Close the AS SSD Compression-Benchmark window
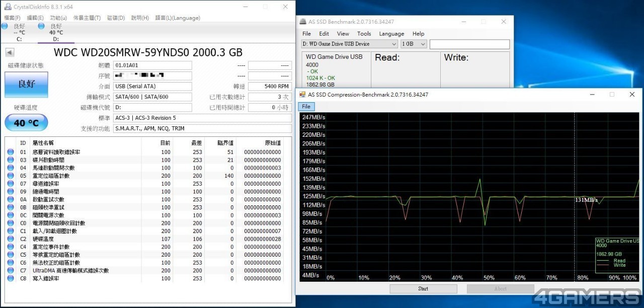644x308 pixels. pyautogui.click(x=632, y=95)
